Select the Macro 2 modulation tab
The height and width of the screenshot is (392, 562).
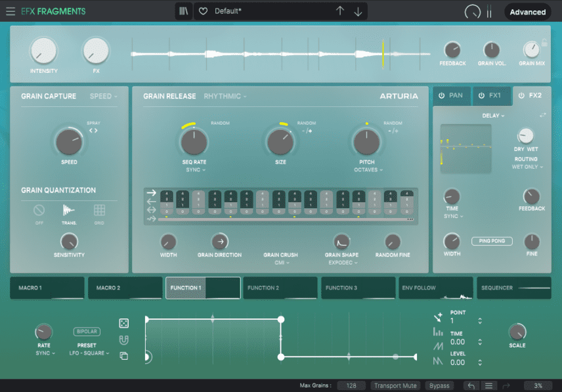[125, 288]
